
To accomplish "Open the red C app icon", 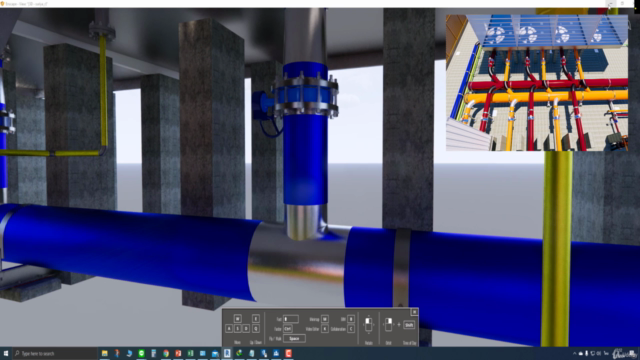I will tap(288, 353).
